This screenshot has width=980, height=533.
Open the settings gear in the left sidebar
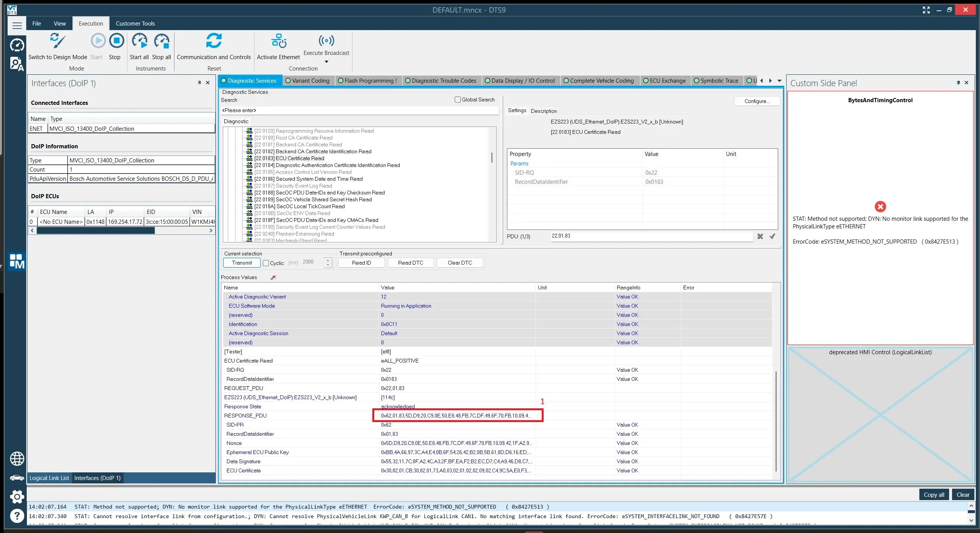pyautogui.click(x=17, y=496)
